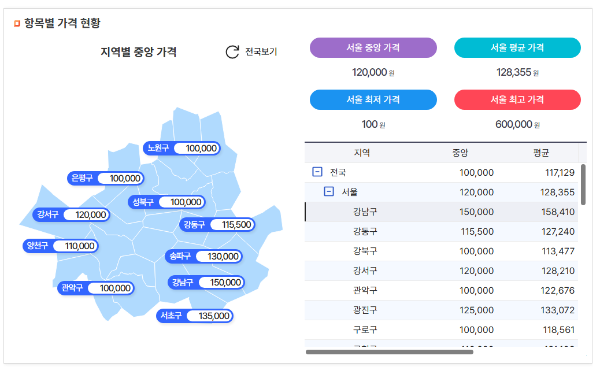Click the 133,072 average value cell
Viewport: 600px width, 368px height.
pyautogui.click(x=558, y=310)
